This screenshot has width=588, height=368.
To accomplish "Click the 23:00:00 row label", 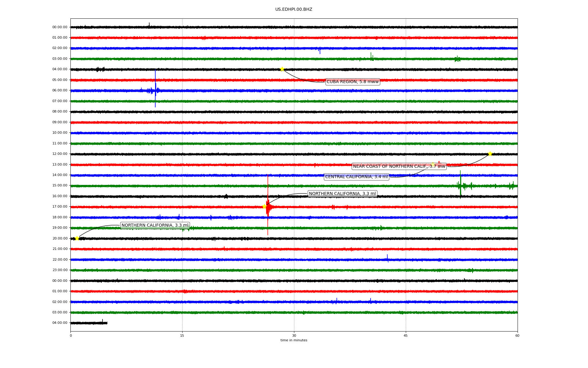I will pyautogui.click(x=60, y=270).
